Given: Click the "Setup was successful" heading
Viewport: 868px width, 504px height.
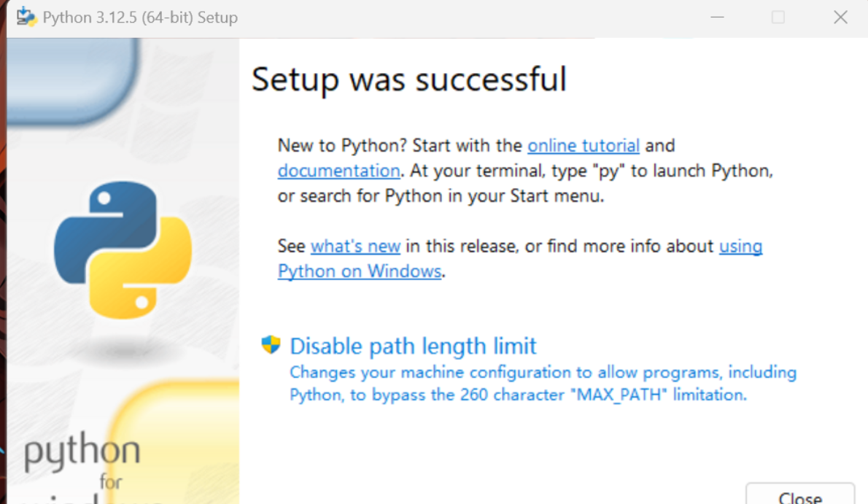Looking at the screenshot, I should pos(408,79).
